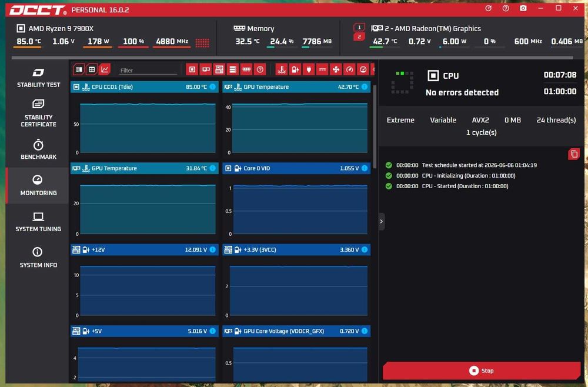Click the fan sensor type filter
This screenshot has width=588, height=387.
336,69
